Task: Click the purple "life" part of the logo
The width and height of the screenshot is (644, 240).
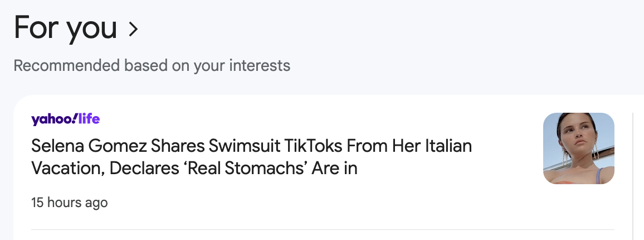Action: [89, 119]
